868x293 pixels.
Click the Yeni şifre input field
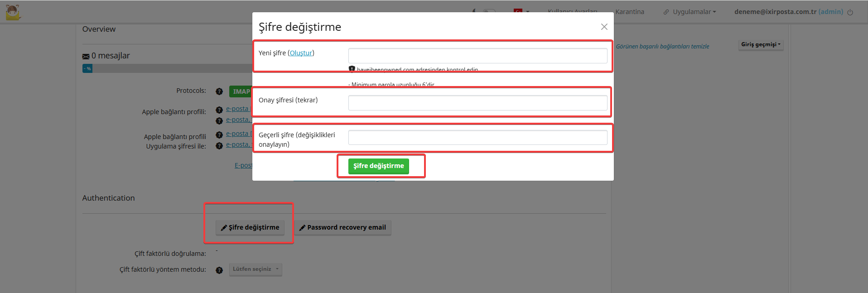click(477, 56)
